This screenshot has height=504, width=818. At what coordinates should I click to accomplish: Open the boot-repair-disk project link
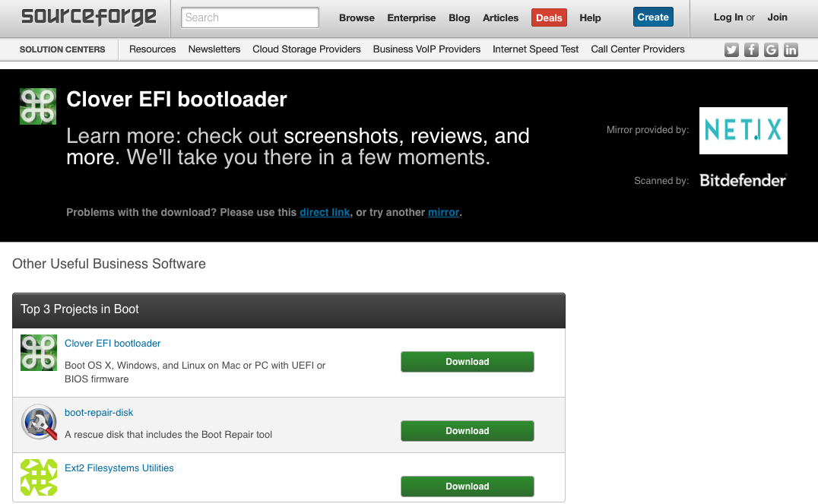tap(99, 413)
